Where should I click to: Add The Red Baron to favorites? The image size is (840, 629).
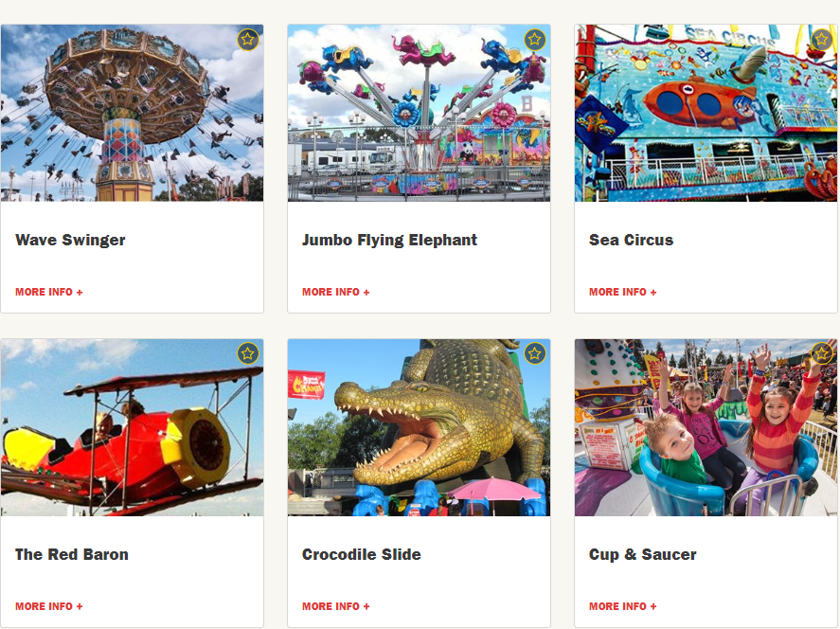(247, 353)
